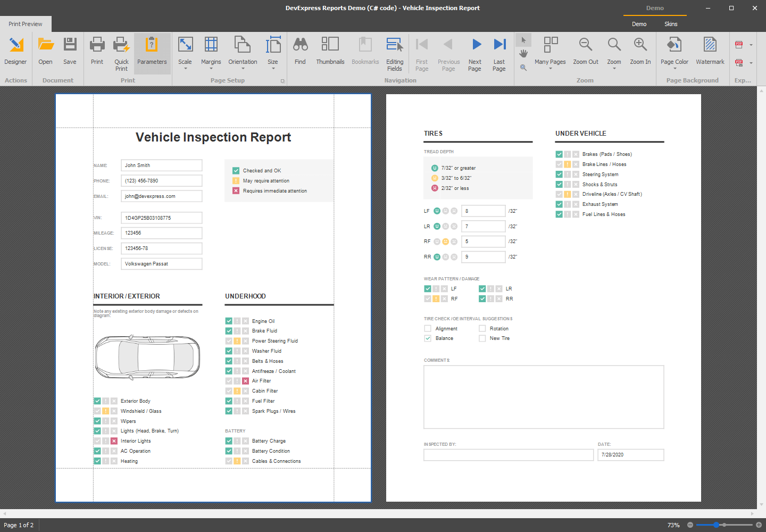
Task: Highlight Editing Fields
Action: click(395, 53)
